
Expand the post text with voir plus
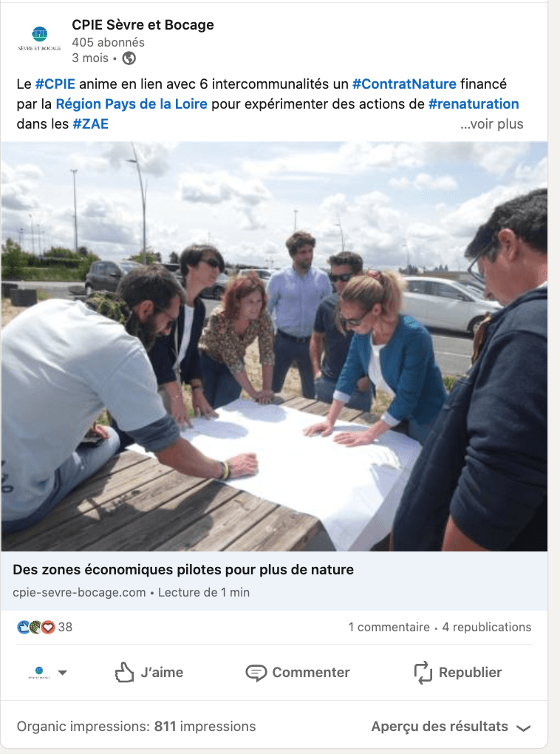click(x=491, y=124)
